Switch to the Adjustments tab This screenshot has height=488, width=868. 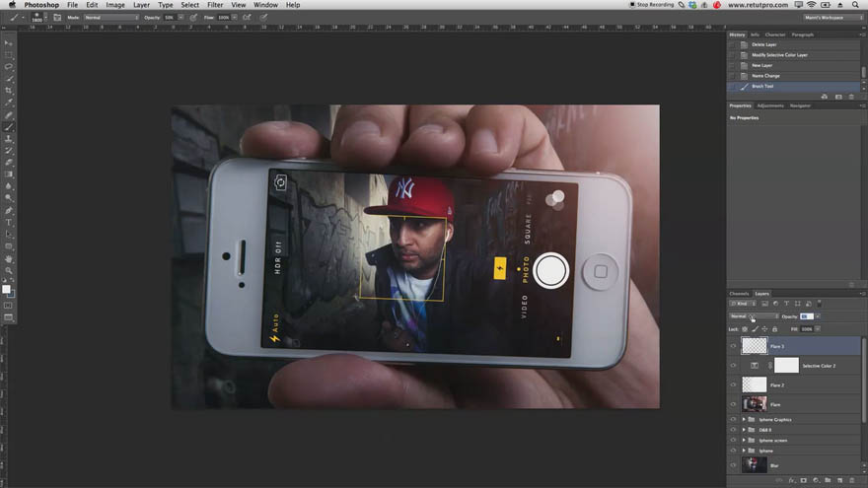770,105
